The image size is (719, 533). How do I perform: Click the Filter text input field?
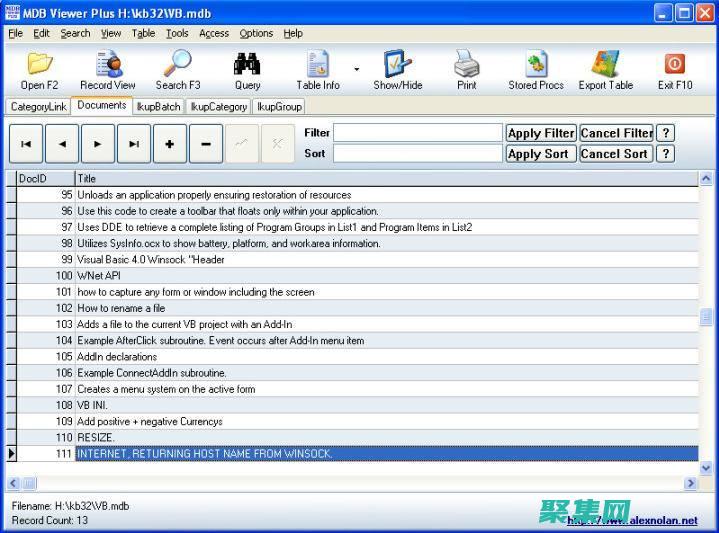[x=417, y=133]
